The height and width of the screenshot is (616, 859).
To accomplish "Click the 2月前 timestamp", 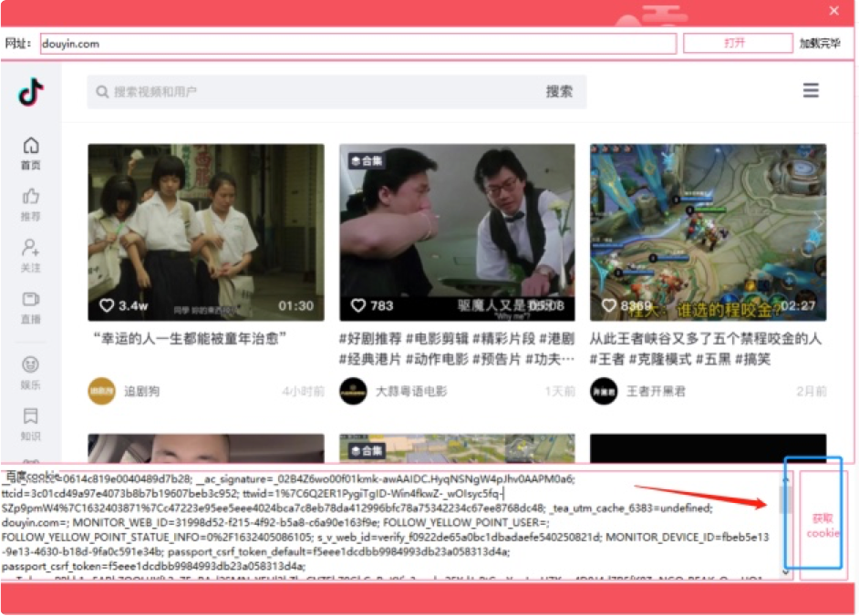I will click(812, 391).
